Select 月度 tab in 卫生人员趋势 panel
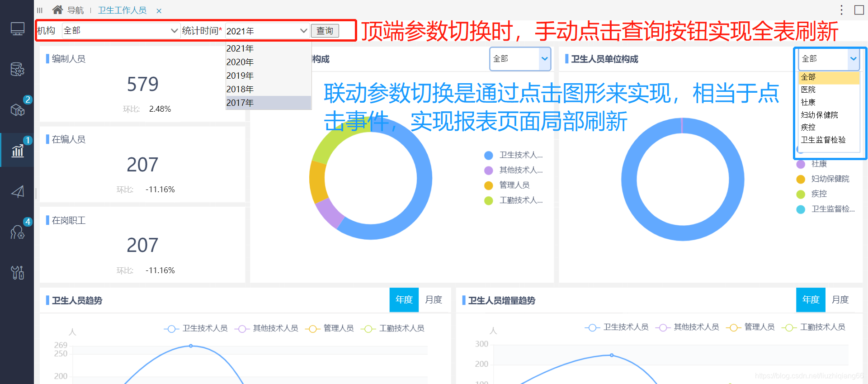868x384 pixels. coord(434,300)
